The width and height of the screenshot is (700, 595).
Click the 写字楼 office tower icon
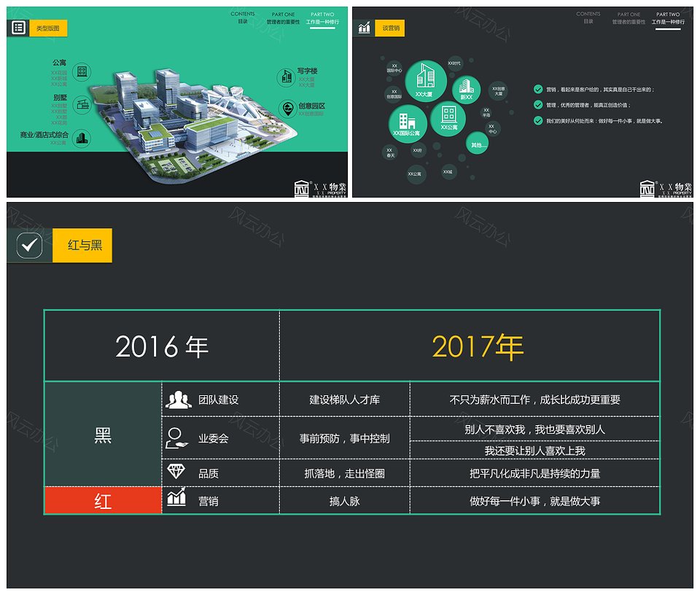[x=286, y=77]
